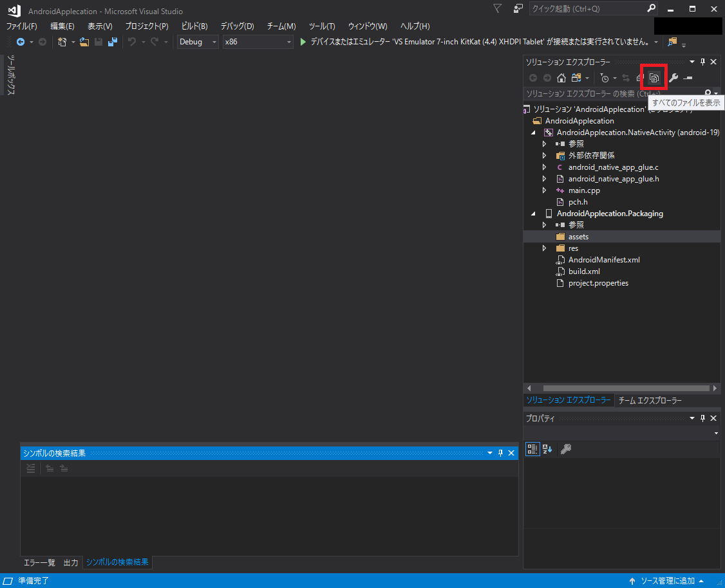The height and width of the screenshot is (588, 725).
Task: Expand the res folder node
Action: pyautogui.click(x=544, y=248)
